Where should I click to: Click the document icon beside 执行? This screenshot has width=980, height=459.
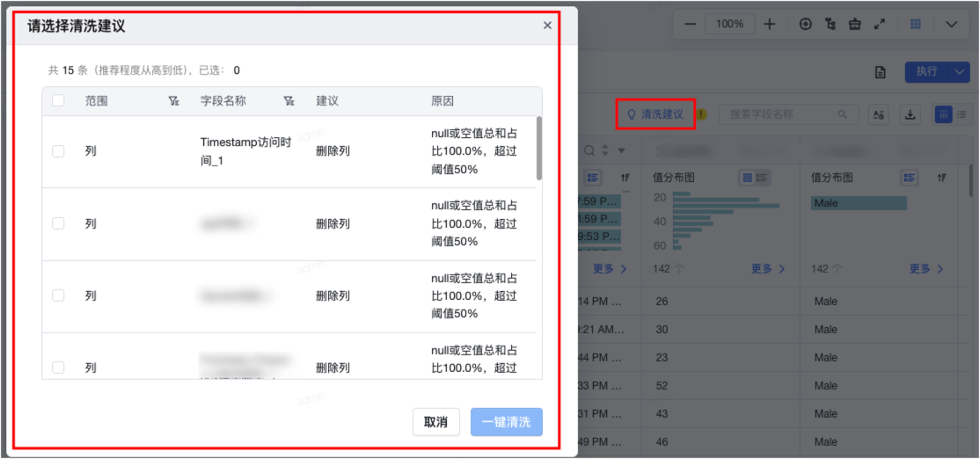pos(880,72)
